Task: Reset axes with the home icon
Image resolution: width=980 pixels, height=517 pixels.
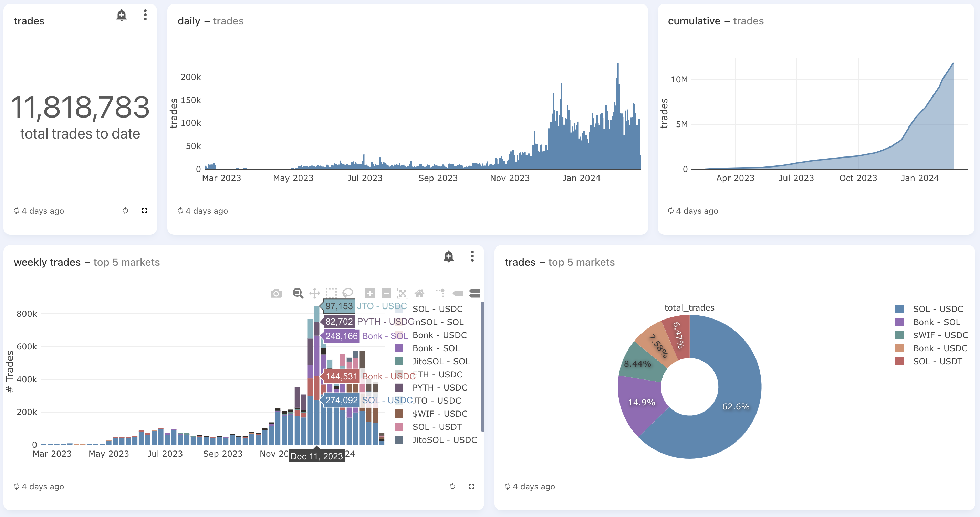Action: [x=419, y=293]
